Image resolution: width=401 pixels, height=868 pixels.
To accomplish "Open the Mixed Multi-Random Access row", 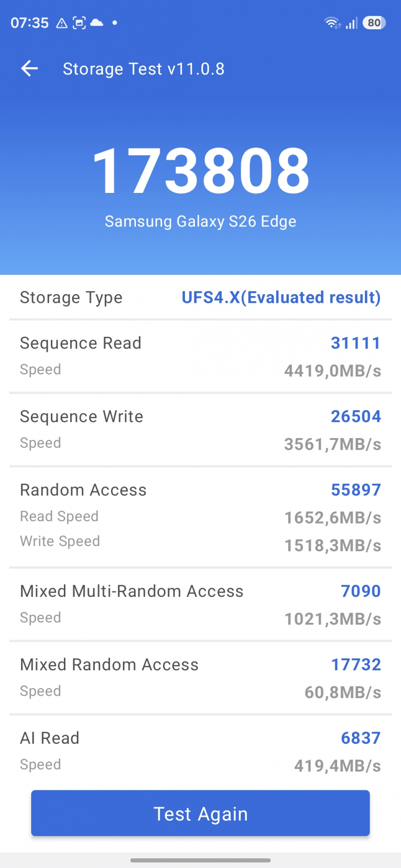I will pyautogui.click(x=200, y=604).
